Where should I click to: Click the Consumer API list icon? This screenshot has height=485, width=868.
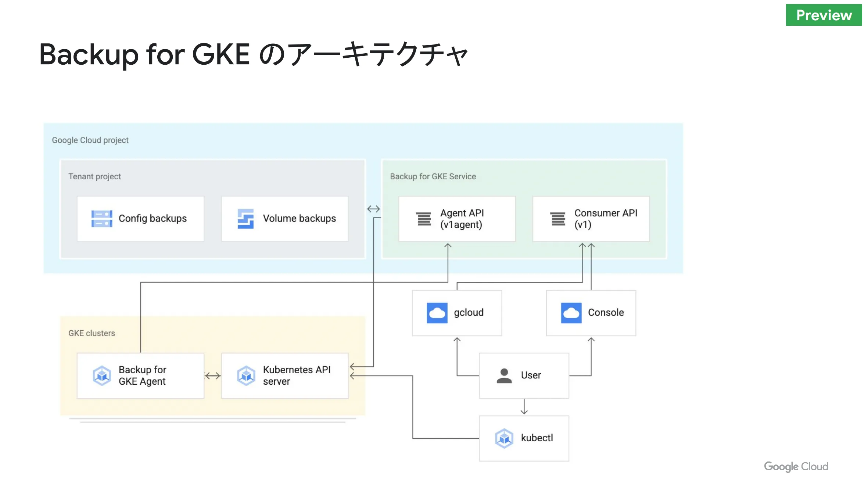click(558, 219)
